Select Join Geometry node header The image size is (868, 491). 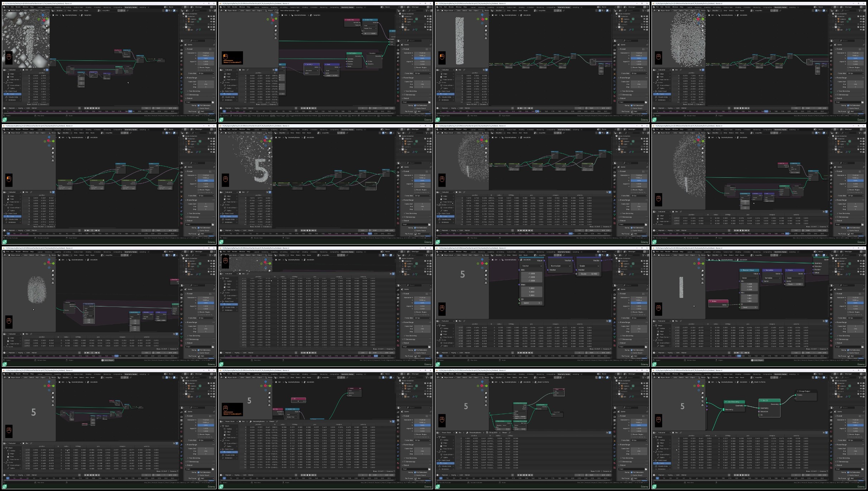click(734, 402)
